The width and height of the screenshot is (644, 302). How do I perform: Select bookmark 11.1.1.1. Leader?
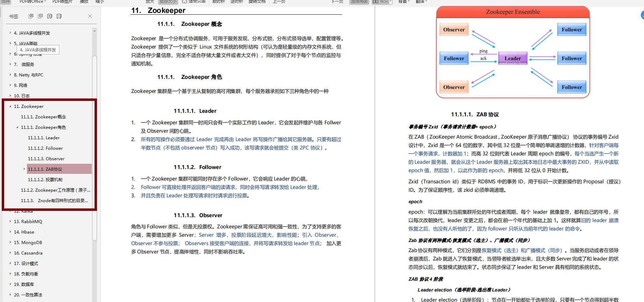pyautogui.click(x=44, y=138)
